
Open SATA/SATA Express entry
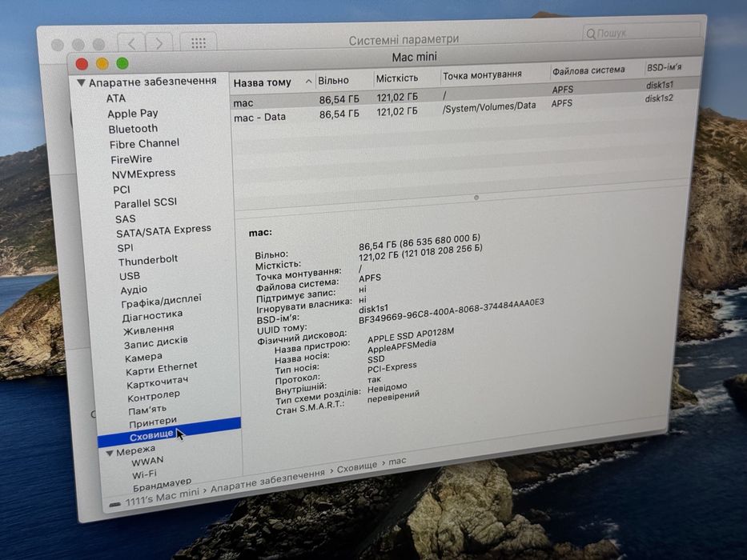(163, 231)
